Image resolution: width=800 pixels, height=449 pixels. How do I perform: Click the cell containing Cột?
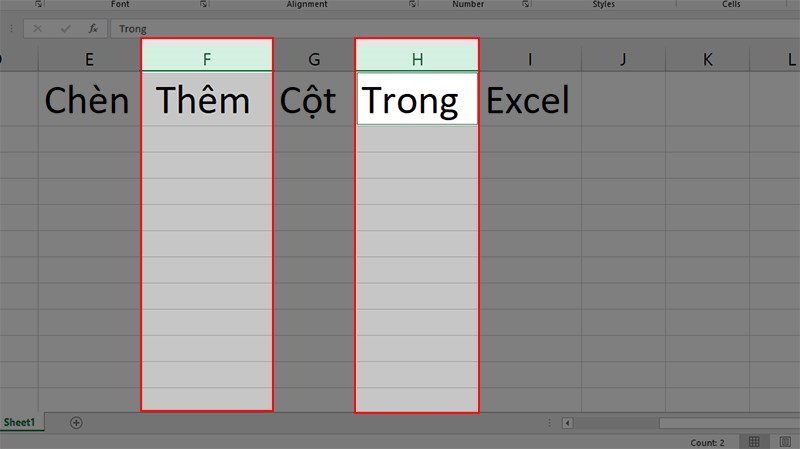(314, 99)
